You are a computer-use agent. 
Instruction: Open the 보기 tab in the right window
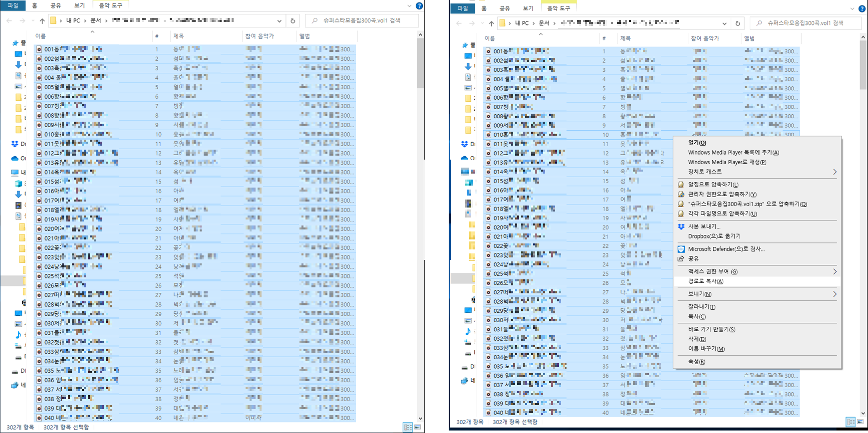(528, 8)
